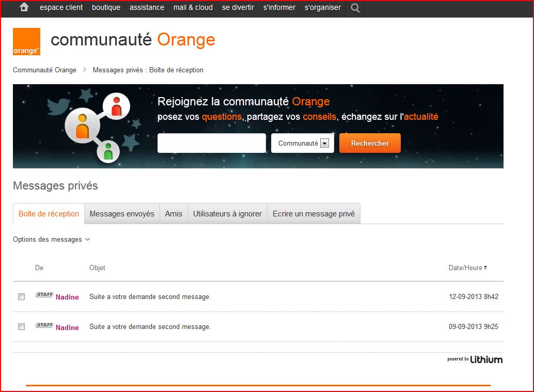Click the powered by Lithium logo
The width and height of the screenshot is (534, 392).
point(475,359)
